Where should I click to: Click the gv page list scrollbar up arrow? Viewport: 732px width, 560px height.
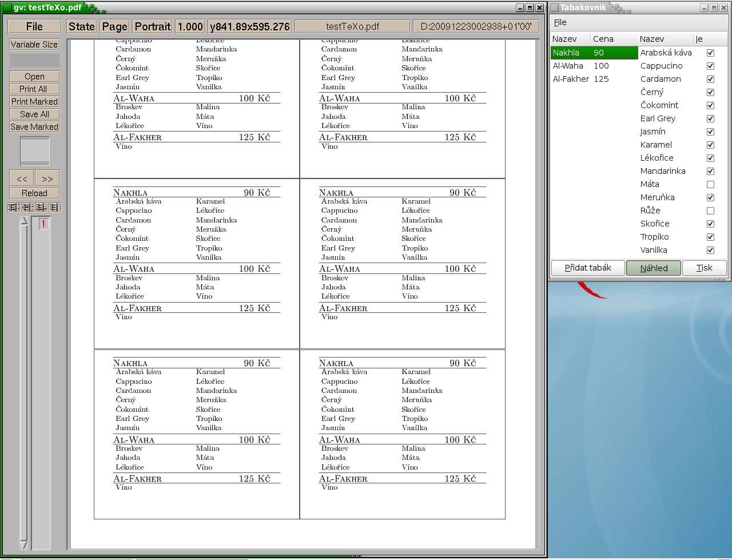click(23, 221)
